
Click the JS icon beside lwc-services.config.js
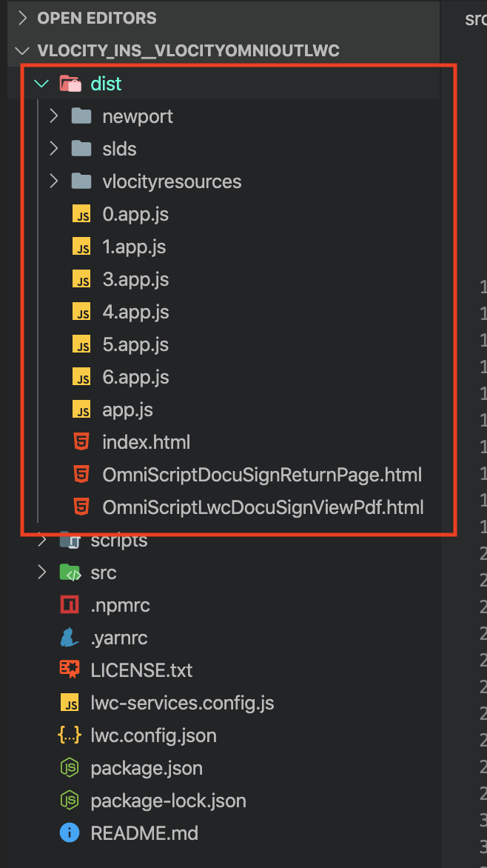(70, 703)
